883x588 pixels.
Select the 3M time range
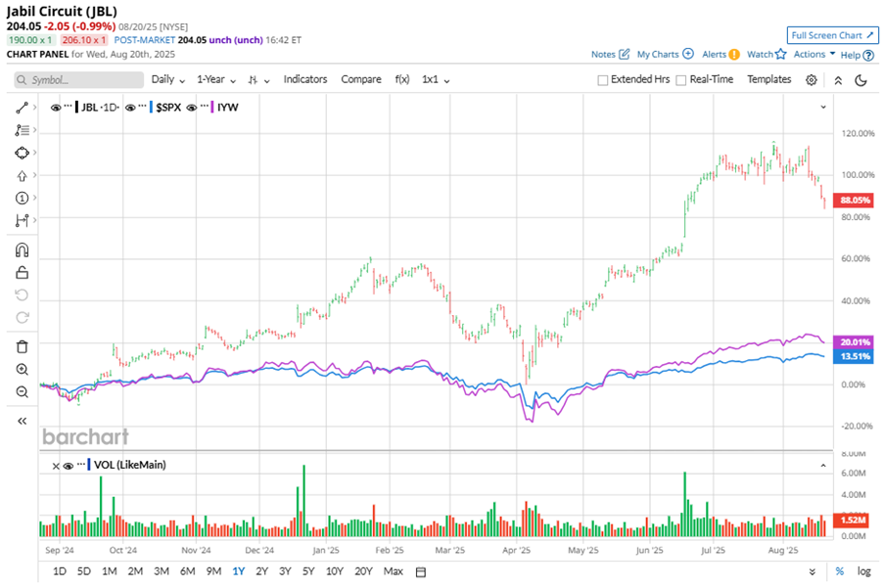(162, 571)
